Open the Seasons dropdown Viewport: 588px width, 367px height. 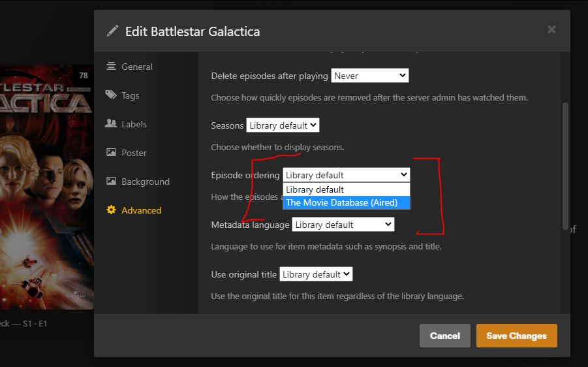(x=283, y=125)
